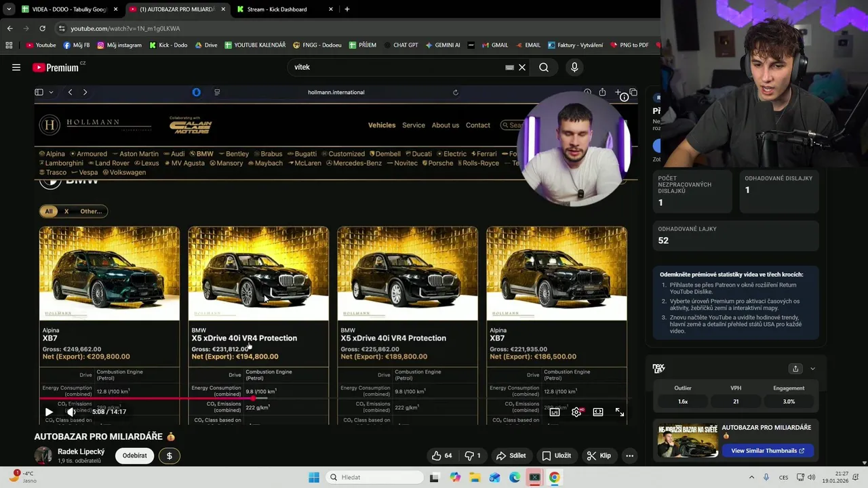Open Kick - Dodo bookmark
The height and width of the screenshot is (488, 868).
pyautogui.click(x=167, y=45)
